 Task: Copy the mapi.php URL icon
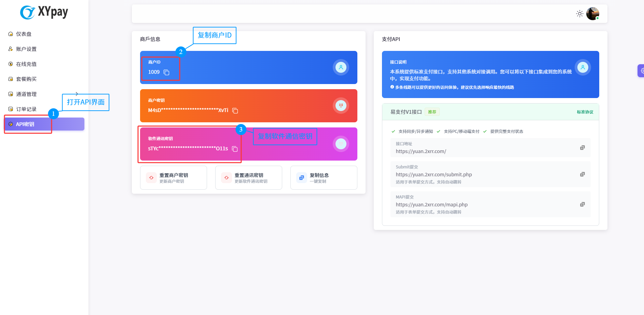pyautogui.click(x=582, y=204)
